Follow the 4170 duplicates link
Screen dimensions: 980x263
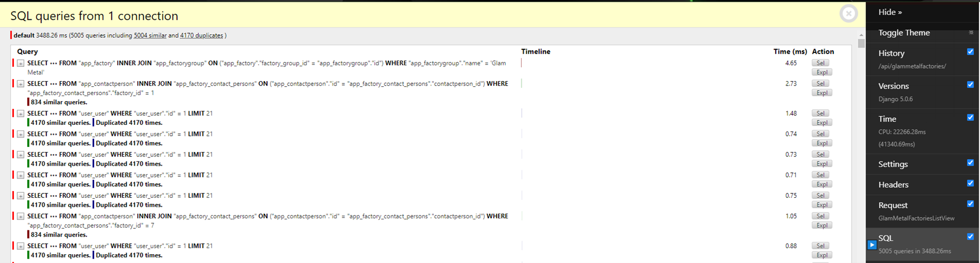pos(201,35)
